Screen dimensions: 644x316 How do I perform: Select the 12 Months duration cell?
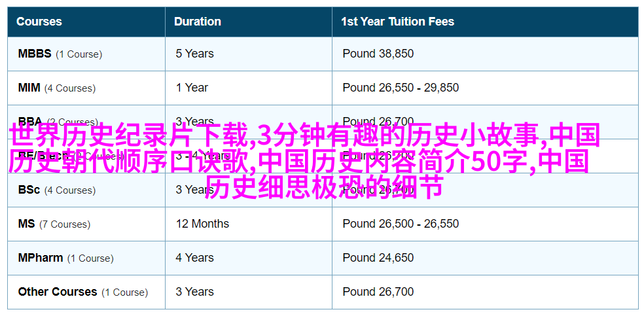[202, 224]
